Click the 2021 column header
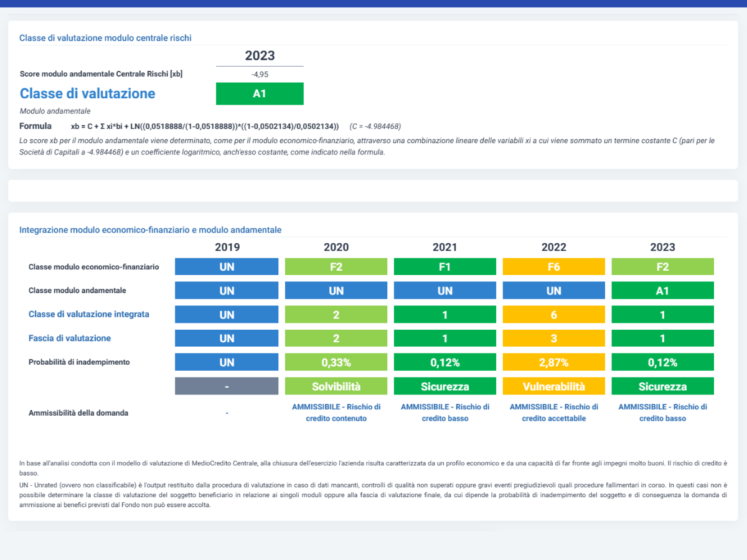Image resolution: width=747 pixels, height=560 pixels. click(445, 247)
